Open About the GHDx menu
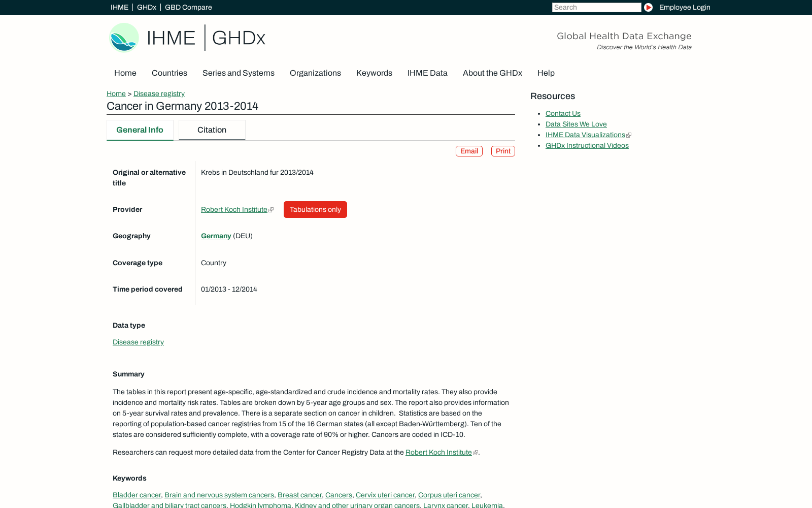 tap(492, 73)
